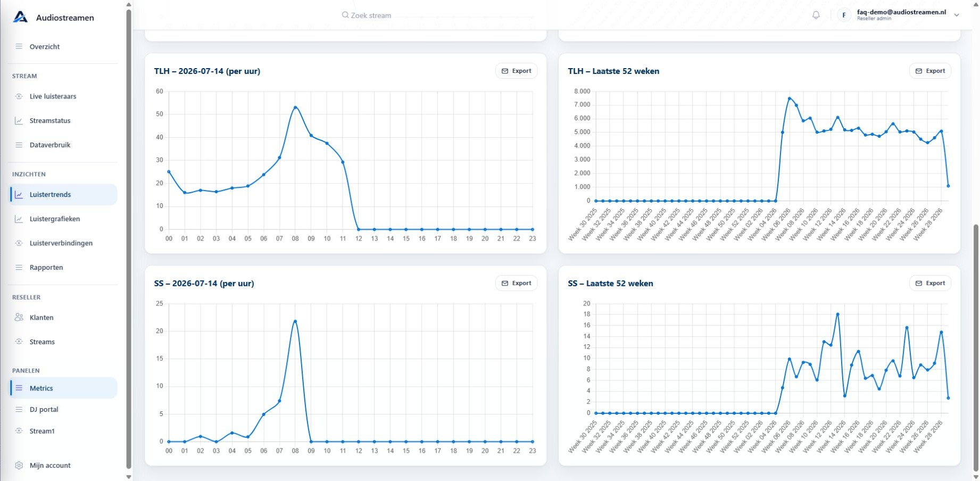Expand the account dropdown chevron
The width and height of the screenshot is (980, 481).
957,15
